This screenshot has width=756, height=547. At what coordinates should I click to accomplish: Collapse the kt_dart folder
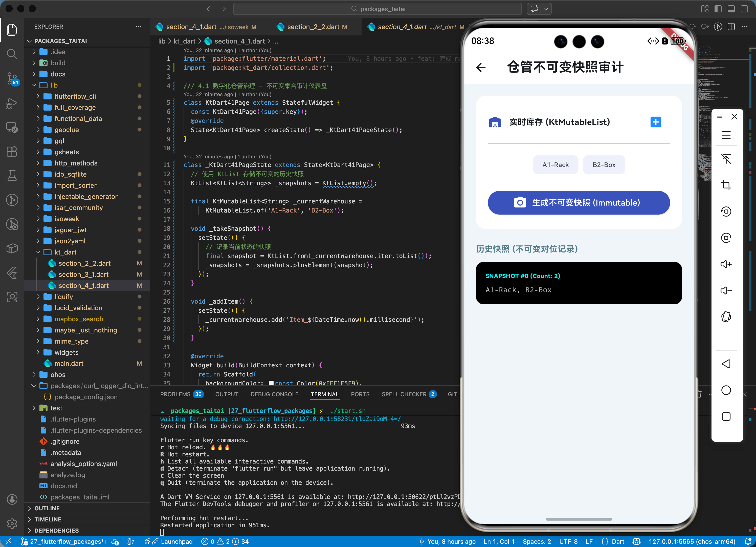click(65, 252)
